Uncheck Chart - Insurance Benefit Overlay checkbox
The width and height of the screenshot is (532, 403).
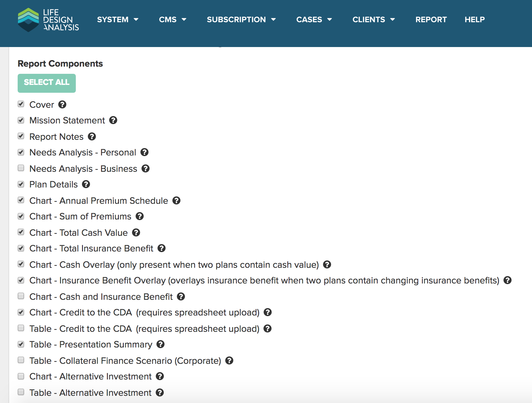(x=21, y=280)
